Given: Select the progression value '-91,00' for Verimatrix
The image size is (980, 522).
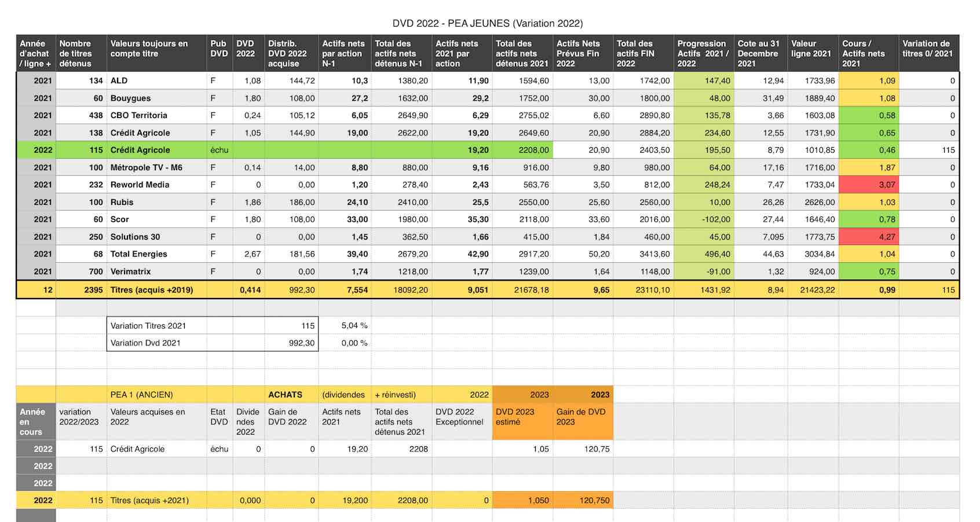Looking at the screenshot, I should (x=704, y=271).
